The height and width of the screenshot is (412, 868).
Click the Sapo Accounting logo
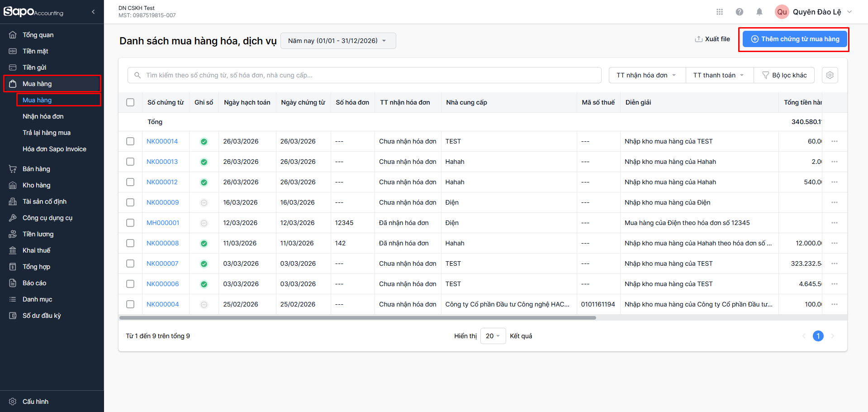pos(33,12)
